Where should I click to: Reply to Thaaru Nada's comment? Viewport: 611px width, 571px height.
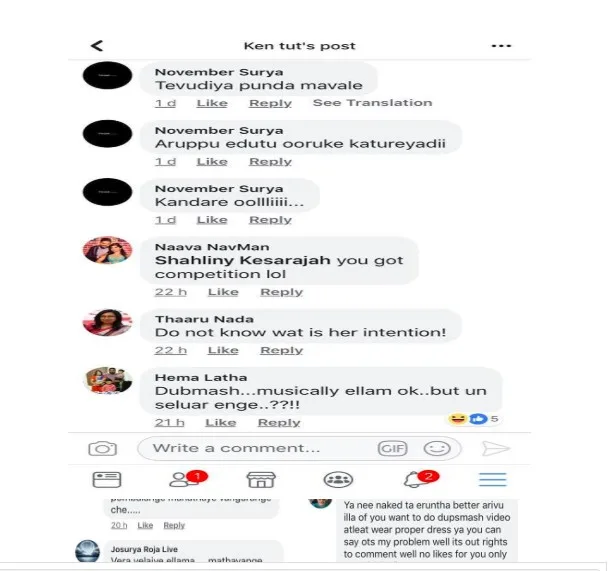281,350
